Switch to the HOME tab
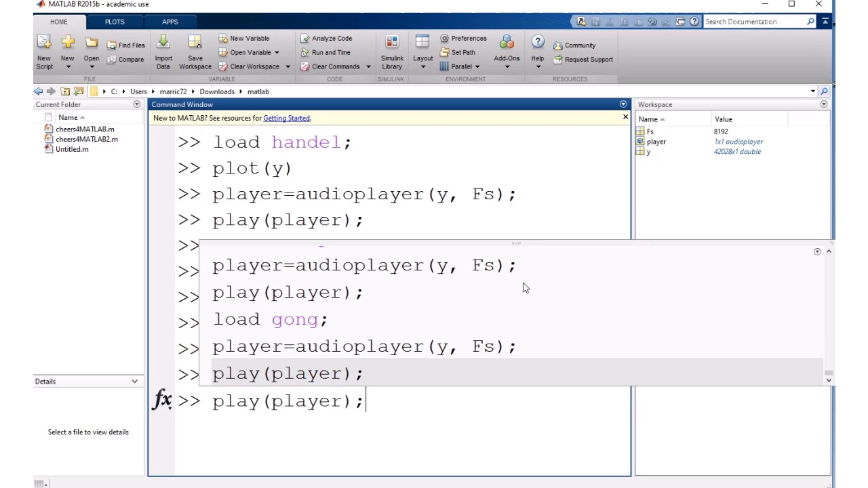This screenshot has width=868, height=488. pos(58,22)
